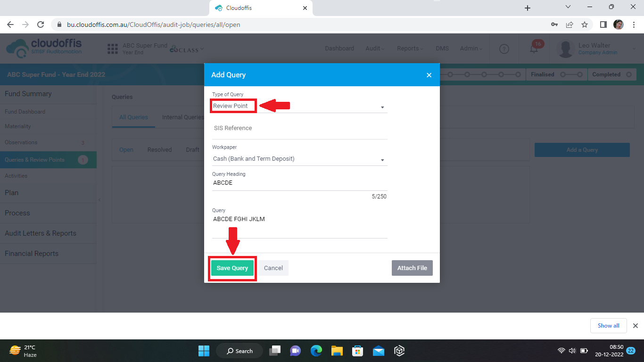Open the Workpaper dropdown list
Viewport: 644px width, 362px height.
click(x=299, y=159)
